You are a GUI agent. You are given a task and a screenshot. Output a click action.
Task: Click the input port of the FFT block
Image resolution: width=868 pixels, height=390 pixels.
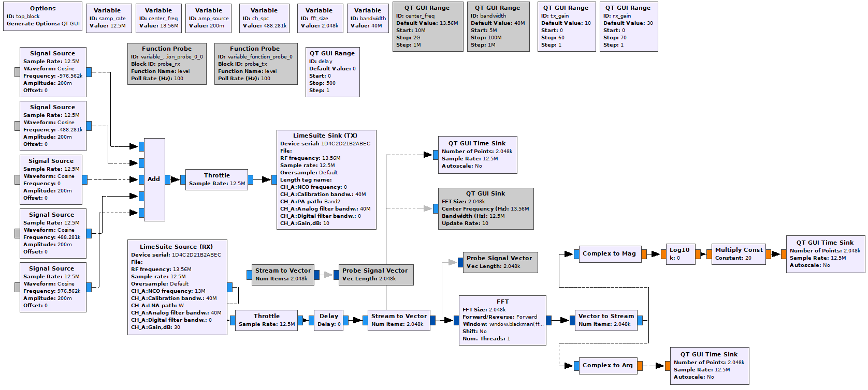point(456,320)
